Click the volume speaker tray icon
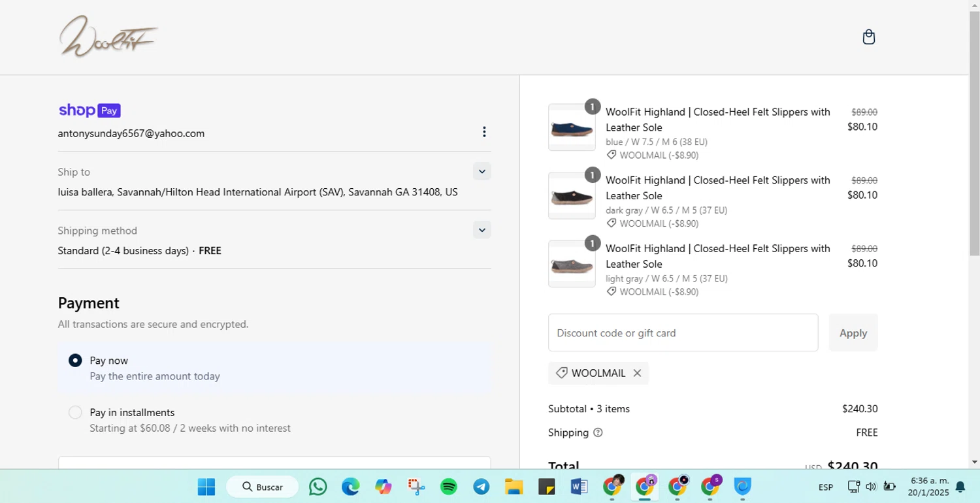980x503 pixels. click(x=871, y=486)
